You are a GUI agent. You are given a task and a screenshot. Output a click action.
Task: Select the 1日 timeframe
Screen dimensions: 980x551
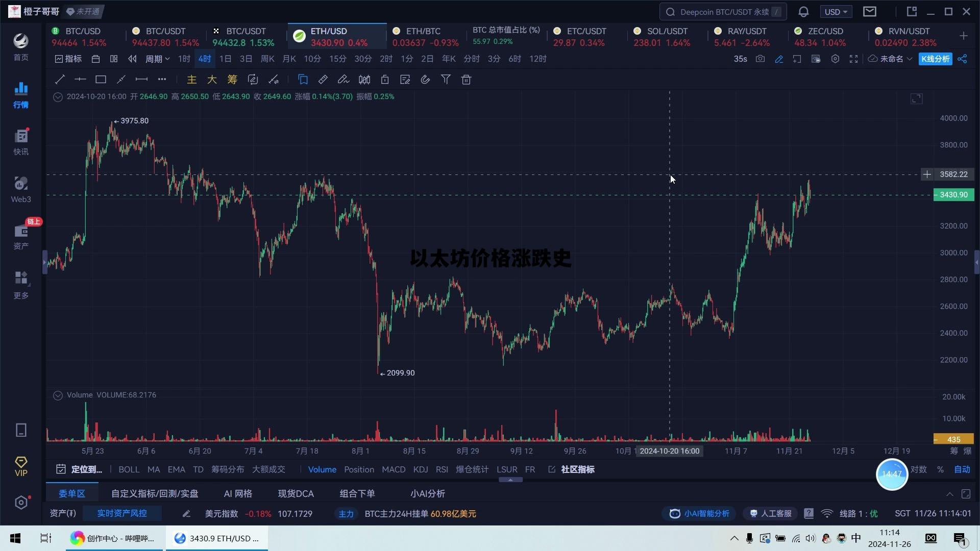click(225, 59)
